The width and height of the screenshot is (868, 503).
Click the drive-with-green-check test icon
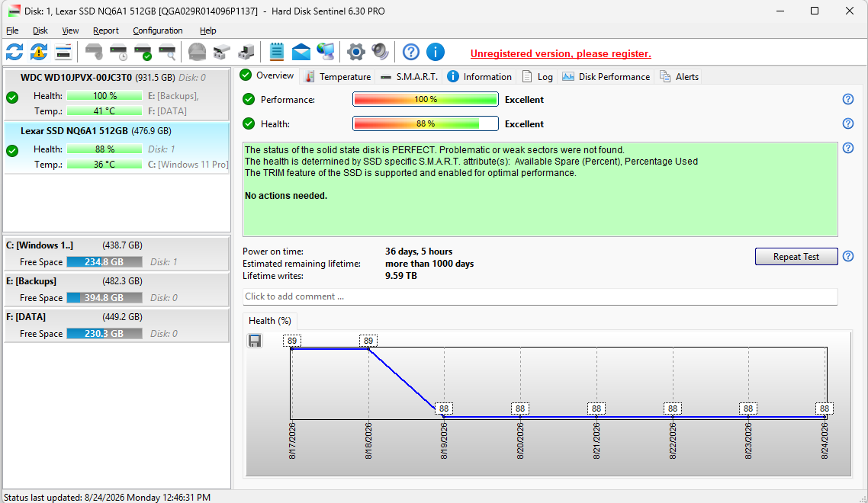point(143,52)
